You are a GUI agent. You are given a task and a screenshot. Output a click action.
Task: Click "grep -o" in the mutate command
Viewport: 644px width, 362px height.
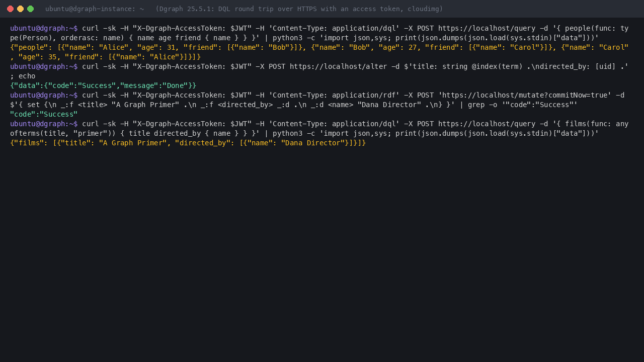pyautogui.click(x=482, y=105)
